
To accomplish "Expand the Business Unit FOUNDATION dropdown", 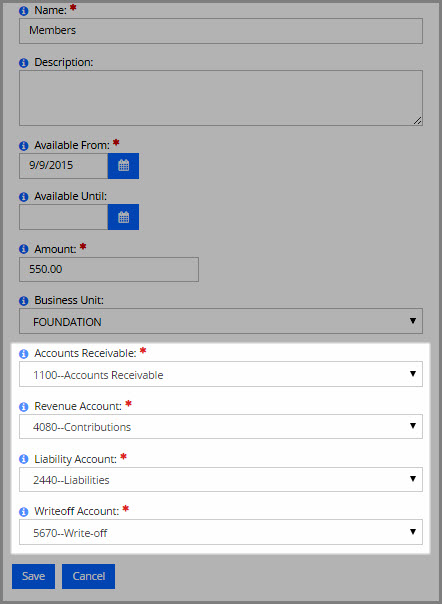I will pyautogui.click(x=221, y=321).
